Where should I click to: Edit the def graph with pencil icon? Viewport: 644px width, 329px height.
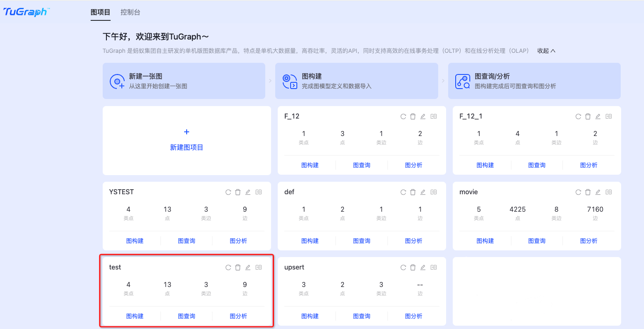point(423,192)
